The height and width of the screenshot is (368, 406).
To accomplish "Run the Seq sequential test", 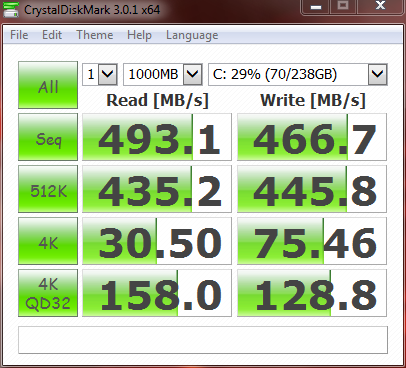I will (48, 137).
